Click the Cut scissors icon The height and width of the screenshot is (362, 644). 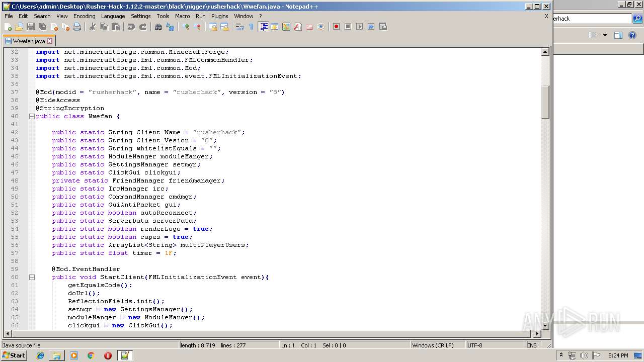[93, 27]
